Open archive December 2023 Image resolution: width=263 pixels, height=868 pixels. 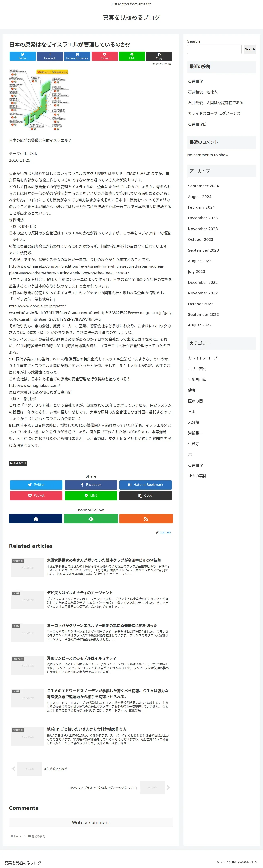(x=203, y=218)
